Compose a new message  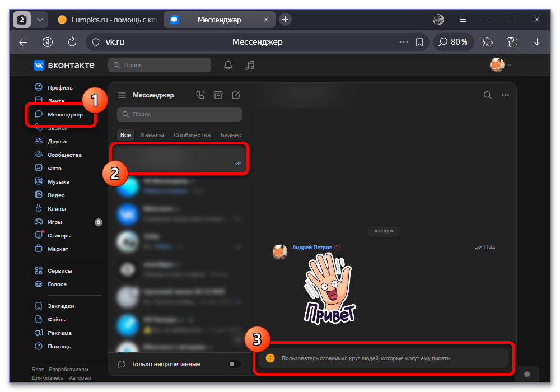pyautogui.click(x=236, y=95)
